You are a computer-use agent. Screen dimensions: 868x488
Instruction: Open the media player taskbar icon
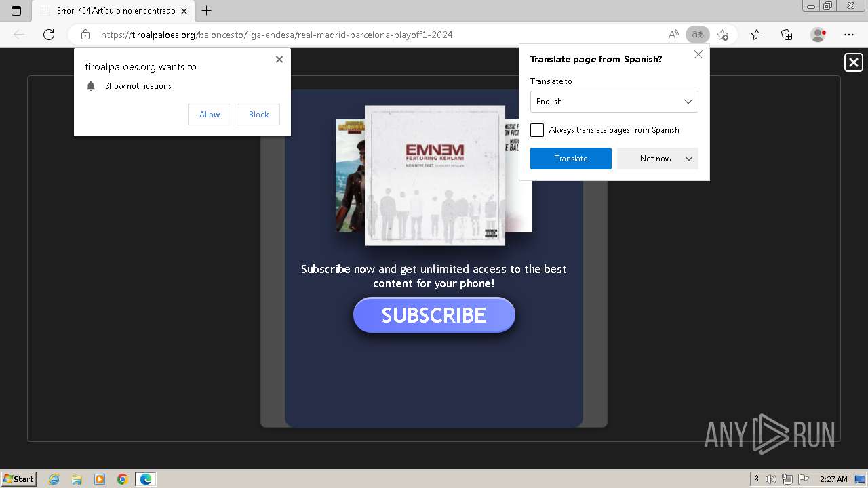point(100,479)
